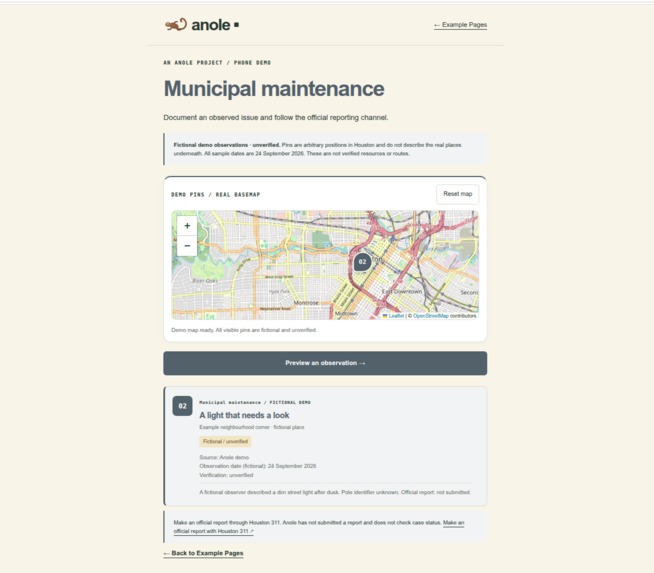Screen dimensions: 654x573
Task: Open the Example Pages link in header
Action: click(460, 25)
